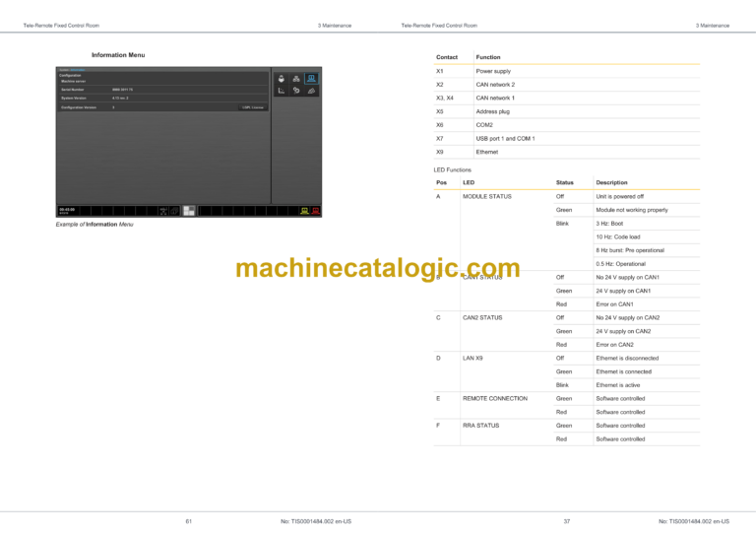Click the 'CAN network 1' cell
Screen dimensions: 756x535
(495, 98)
